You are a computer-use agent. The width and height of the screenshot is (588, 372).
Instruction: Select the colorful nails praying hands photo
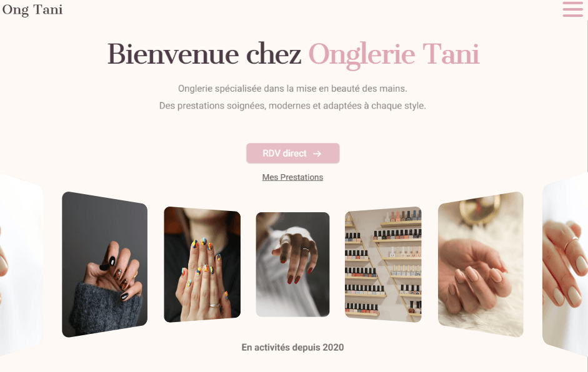click(202, 264)
